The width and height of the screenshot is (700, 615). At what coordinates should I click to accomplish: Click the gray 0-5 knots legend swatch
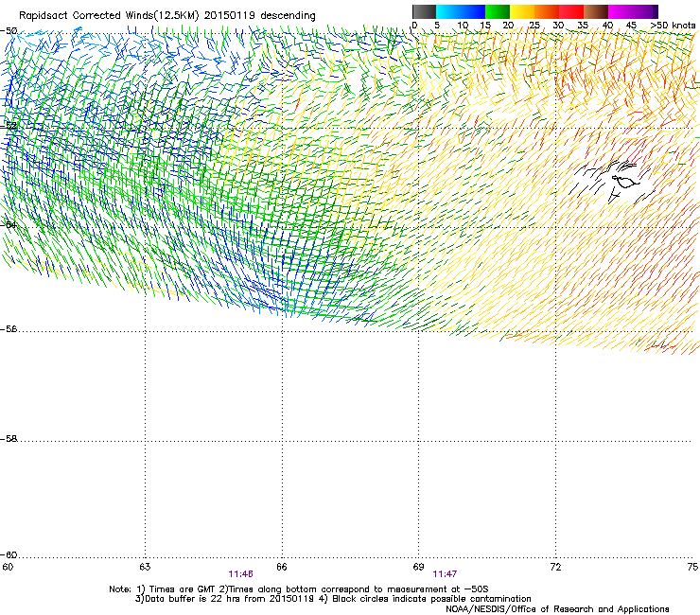pos(424,11)
